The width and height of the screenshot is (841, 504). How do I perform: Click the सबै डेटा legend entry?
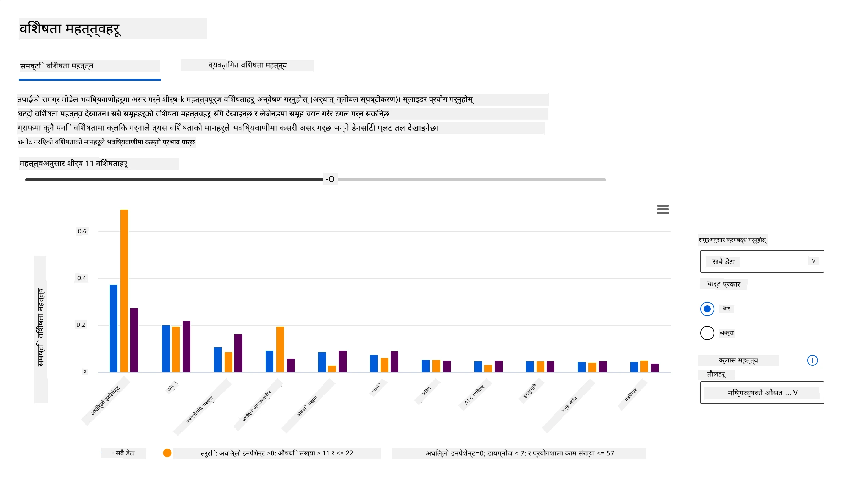pos(124,453)
